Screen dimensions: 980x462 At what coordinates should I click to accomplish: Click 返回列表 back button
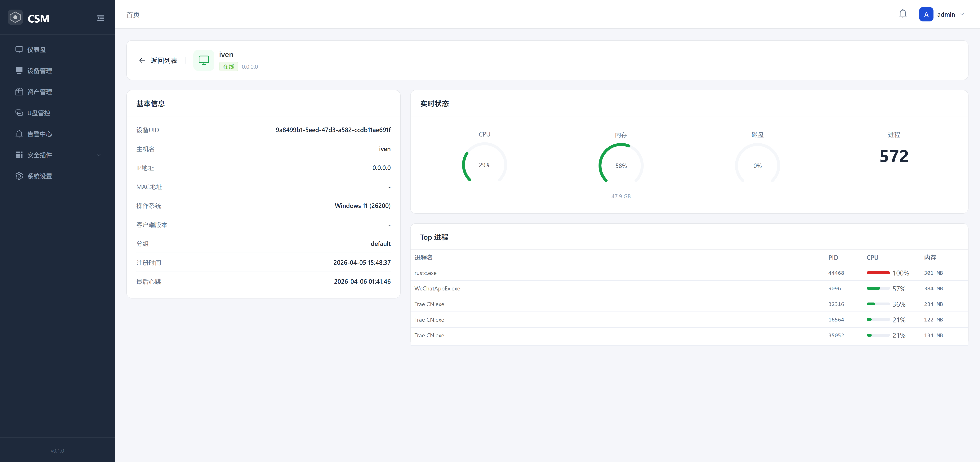coord(158,61)
